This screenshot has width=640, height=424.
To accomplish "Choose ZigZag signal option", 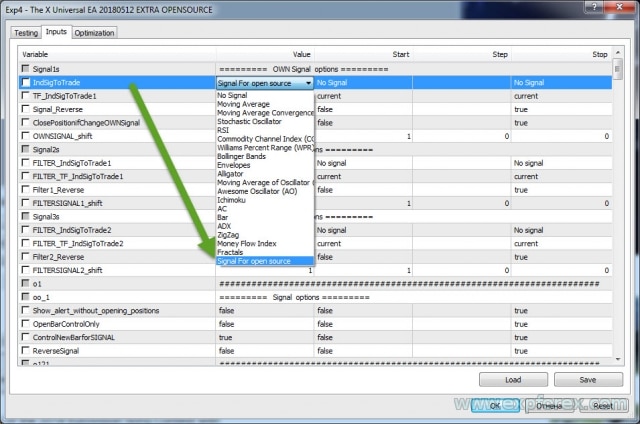I will (x=265, y=235).
